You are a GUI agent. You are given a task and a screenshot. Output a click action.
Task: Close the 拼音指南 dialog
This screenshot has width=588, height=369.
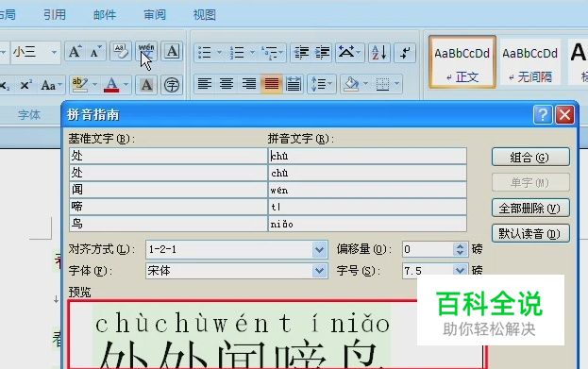(x=564, y=114)
